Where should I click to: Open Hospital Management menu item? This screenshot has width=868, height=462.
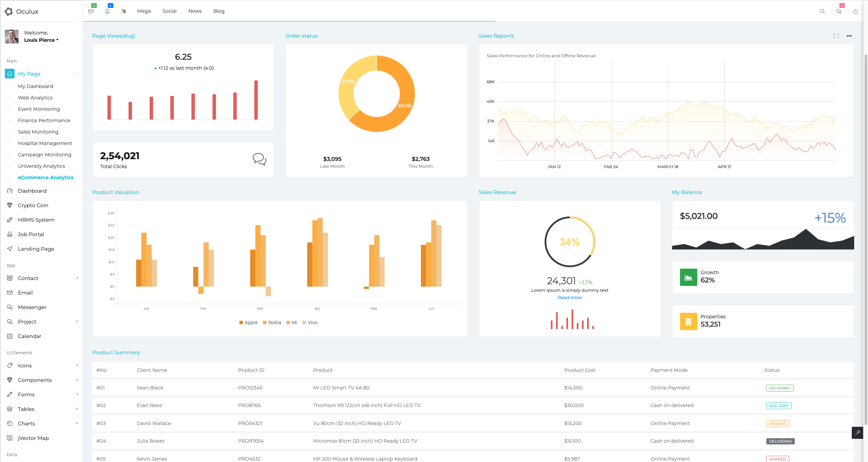(x=45, y=143)
